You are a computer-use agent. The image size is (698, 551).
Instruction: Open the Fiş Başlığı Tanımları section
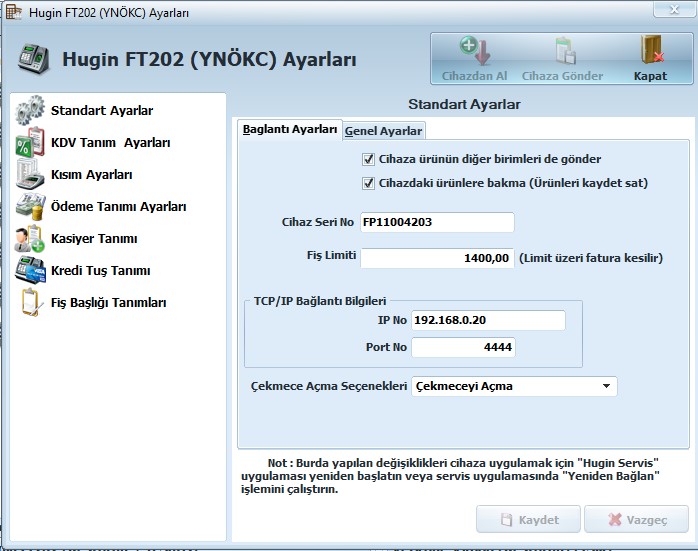[109, 303]
